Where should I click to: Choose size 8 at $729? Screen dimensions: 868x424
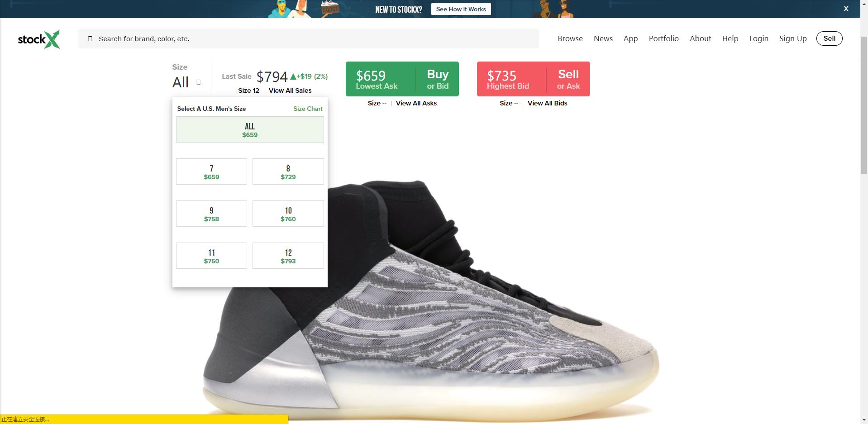(288, 172)
